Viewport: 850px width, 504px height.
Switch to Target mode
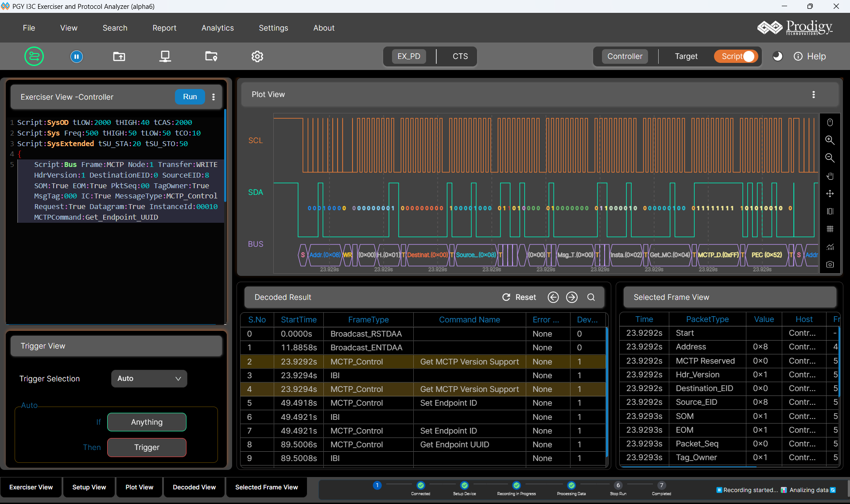pos(686,56)
